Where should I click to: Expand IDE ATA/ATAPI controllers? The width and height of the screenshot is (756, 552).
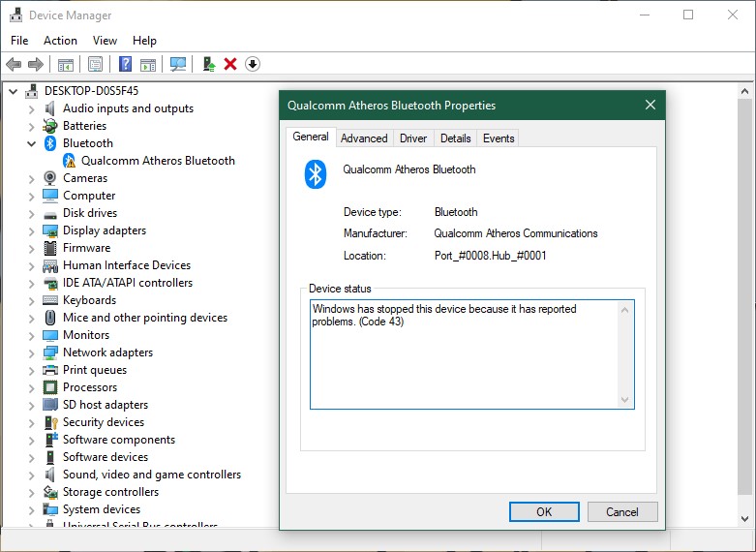(32, 283)
